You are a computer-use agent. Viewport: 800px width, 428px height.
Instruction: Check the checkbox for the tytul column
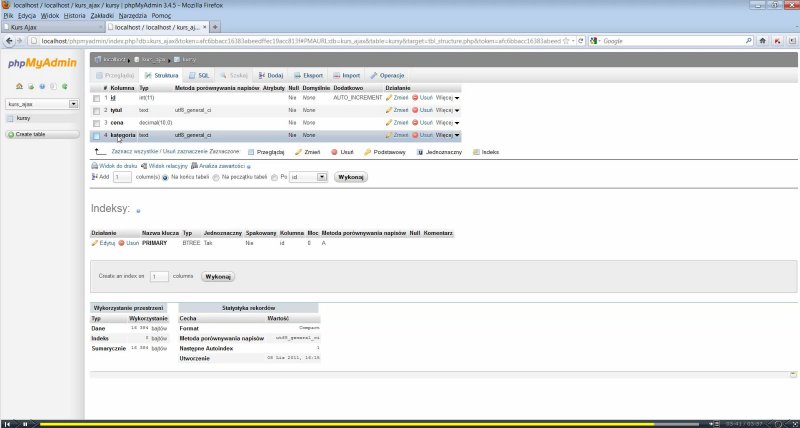click(97, 110)
